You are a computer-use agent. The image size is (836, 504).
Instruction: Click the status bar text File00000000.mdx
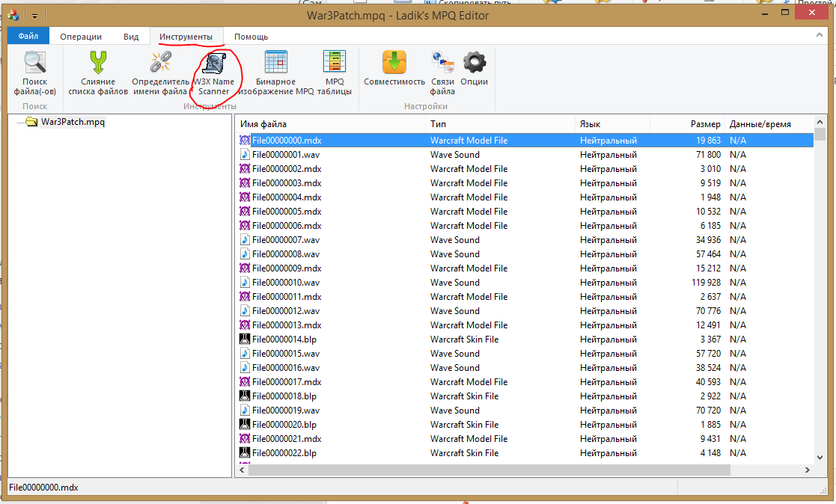coord(43,487)
